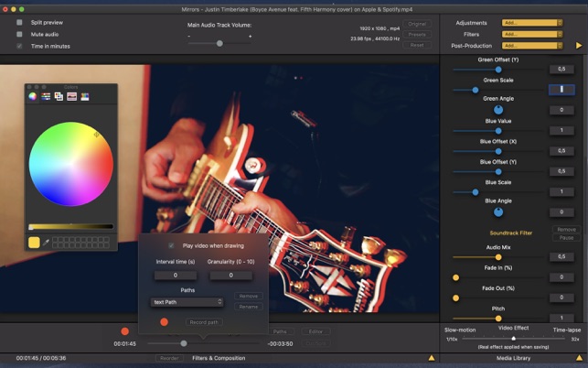Adjust the Blue Offset (Y) slider

pos(498,171)
